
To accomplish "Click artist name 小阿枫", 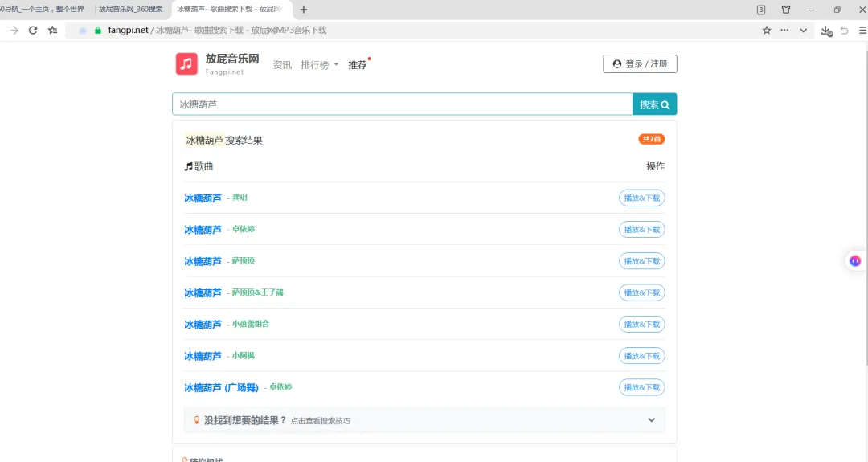I will click(x=243, y=356).
